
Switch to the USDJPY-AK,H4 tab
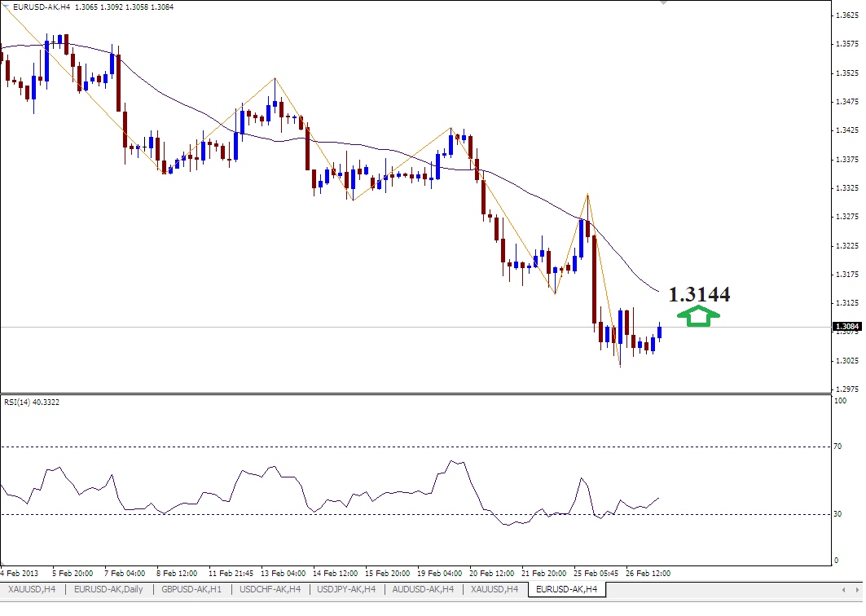point(347,588)
